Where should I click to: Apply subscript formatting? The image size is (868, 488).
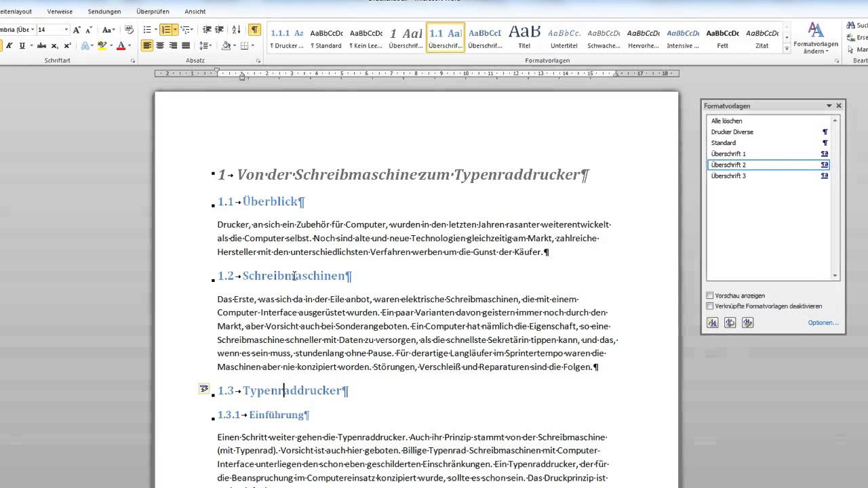pyautogui.click(x=56, y=46)
